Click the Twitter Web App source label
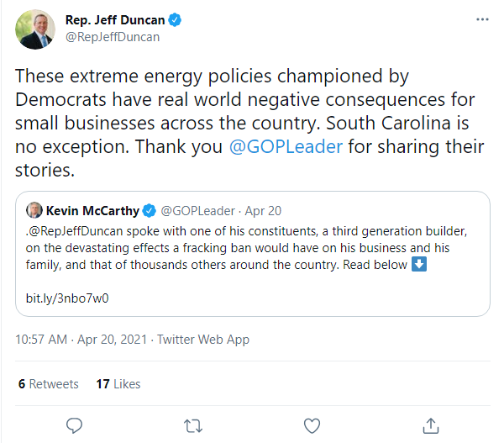 pos(204,340)
